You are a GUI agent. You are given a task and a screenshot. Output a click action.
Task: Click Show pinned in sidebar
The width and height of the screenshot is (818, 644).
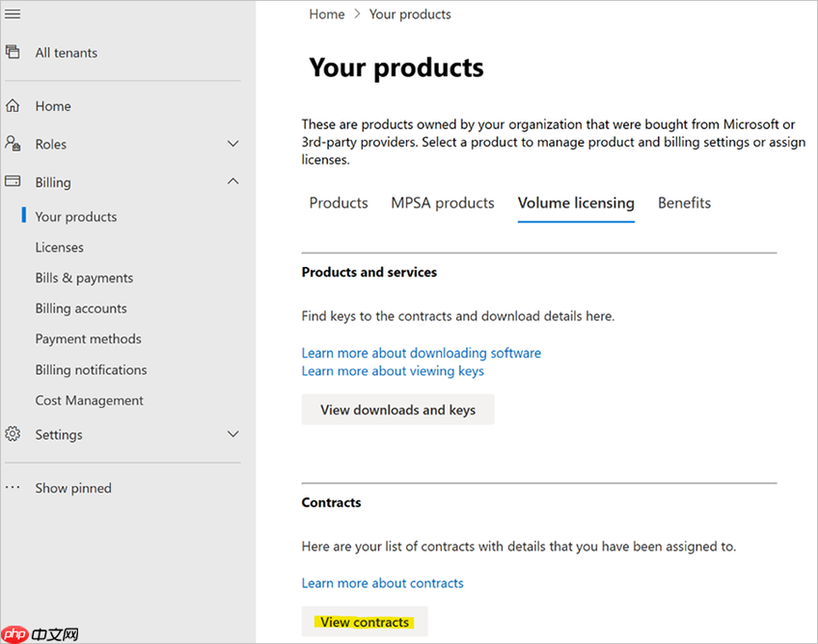[x=73, y=488]
